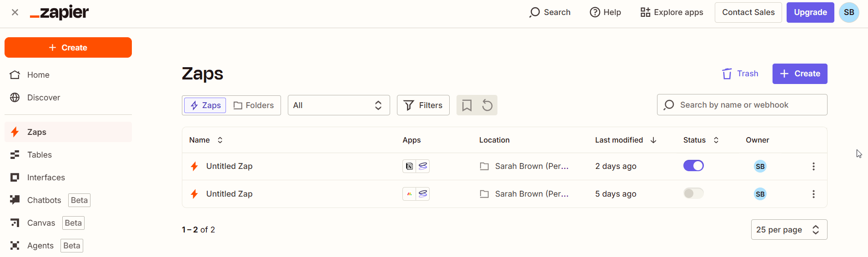Open Tables in the sidebar
This screenshot has width=868, height=257.
pyautogui.click(x=68, y=155)
